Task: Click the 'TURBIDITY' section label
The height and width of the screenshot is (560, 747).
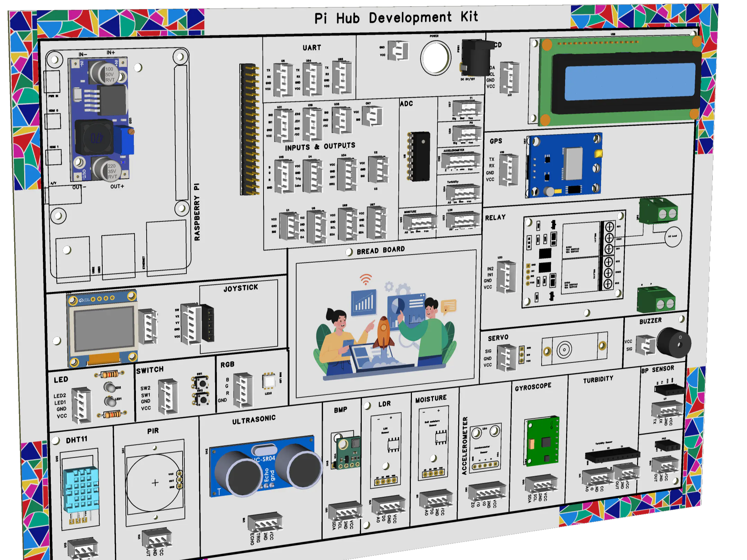Action: pyautogui.click(x=598, y=380)
